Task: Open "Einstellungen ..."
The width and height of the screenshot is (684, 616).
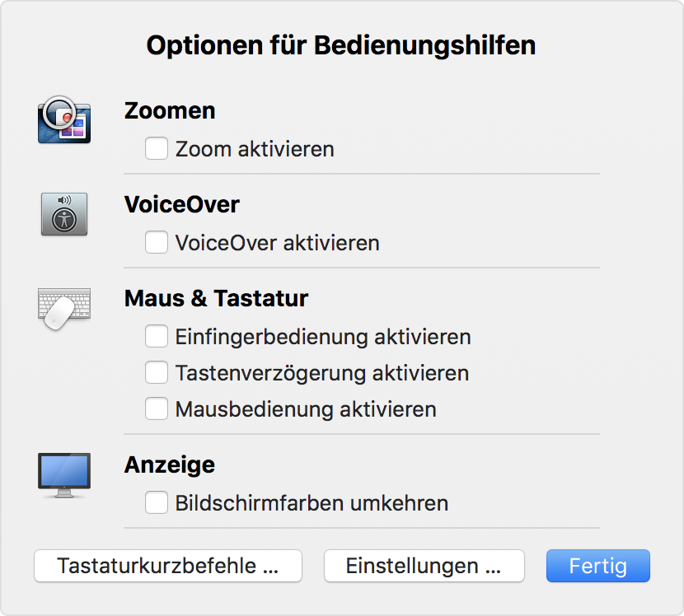Action: (424, 566)
